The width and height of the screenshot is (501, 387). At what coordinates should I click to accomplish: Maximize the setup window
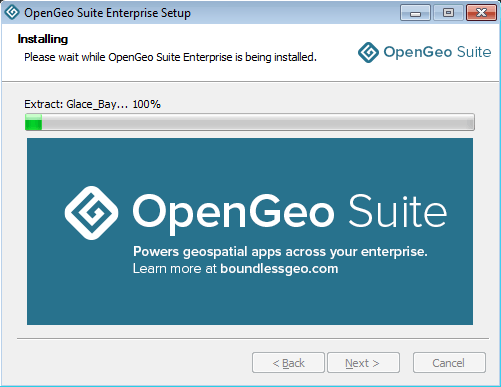click(x=448, y=13)
